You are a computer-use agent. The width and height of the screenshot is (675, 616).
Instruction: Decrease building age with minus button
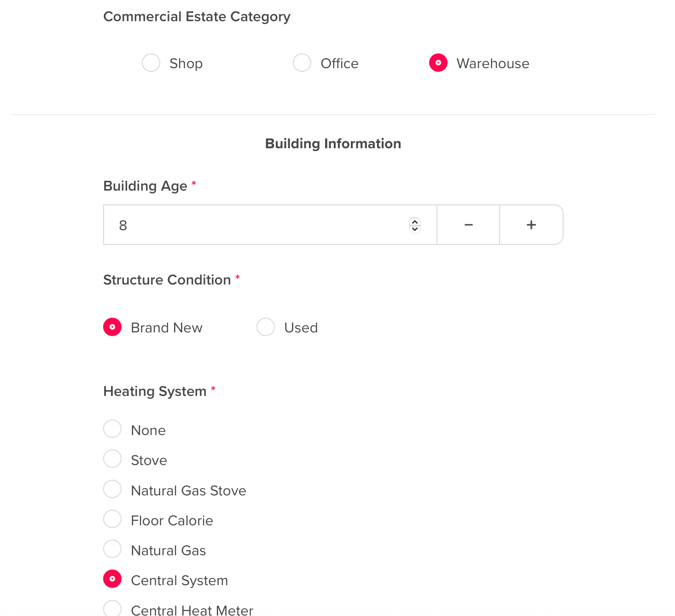point(468,225)
